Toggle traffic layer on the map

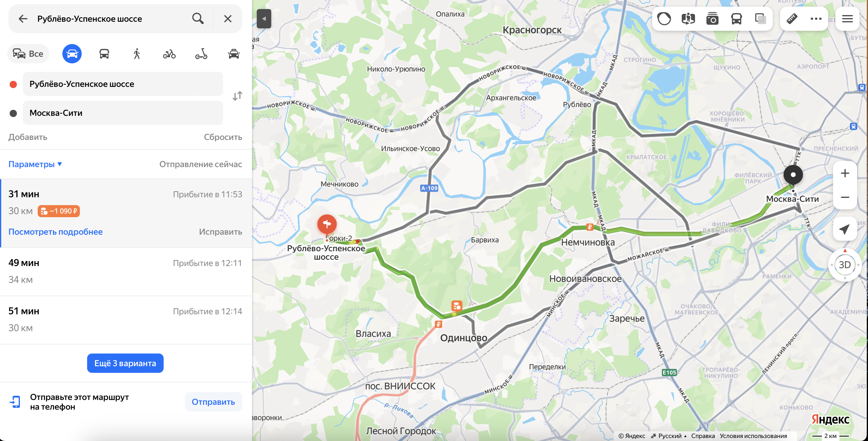click(664, 18)
